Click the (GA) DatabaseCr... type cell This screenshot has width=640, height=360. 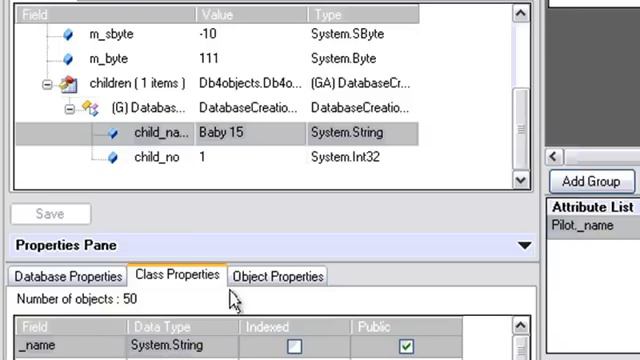[x=360, y=83]
